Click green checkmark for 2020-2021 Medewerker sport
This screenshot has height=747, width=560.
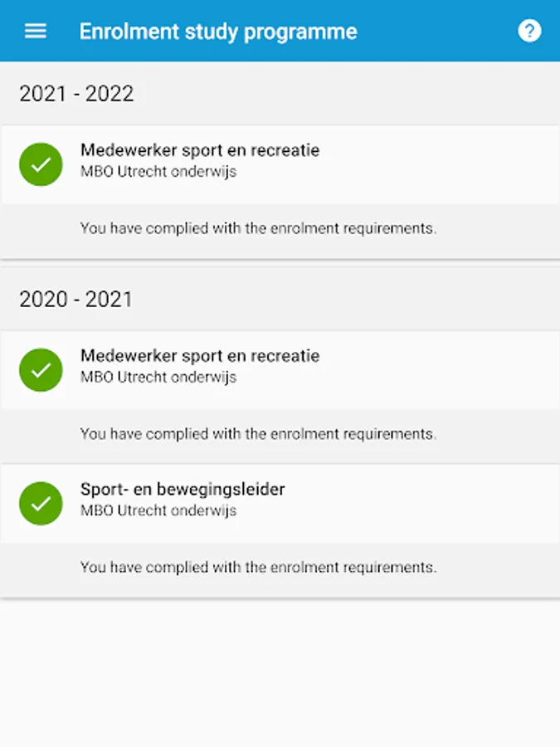click(41, 369)
